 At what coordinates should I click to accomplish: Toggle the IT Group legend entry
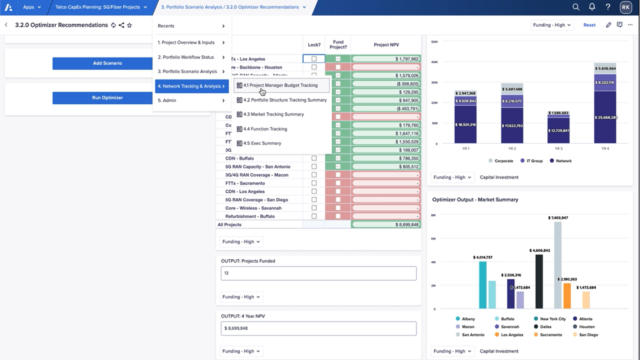click(x=531, y=161)
